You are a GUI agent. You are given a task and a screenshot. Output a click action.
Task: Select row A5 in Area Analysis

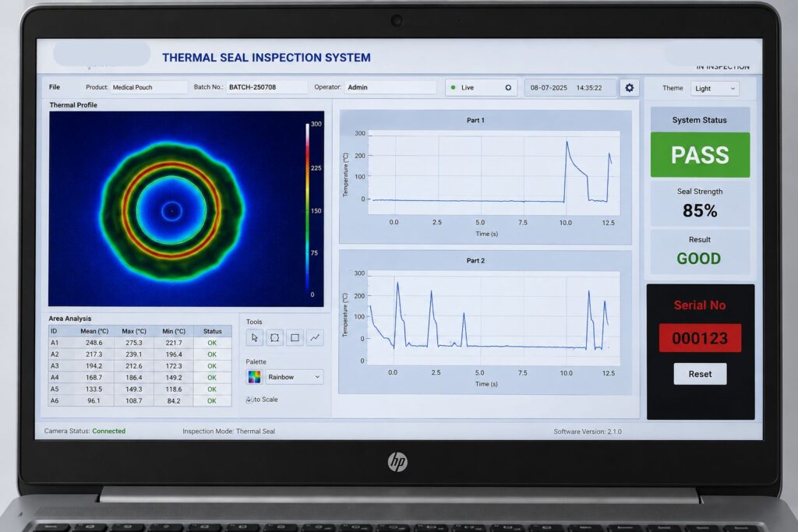(140, 389)
